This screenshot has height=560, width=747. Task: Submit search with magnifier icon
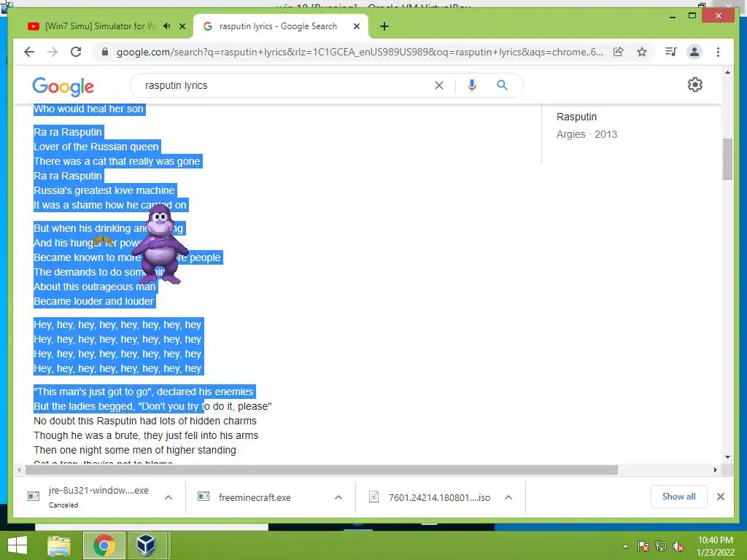tap(502, 85)
